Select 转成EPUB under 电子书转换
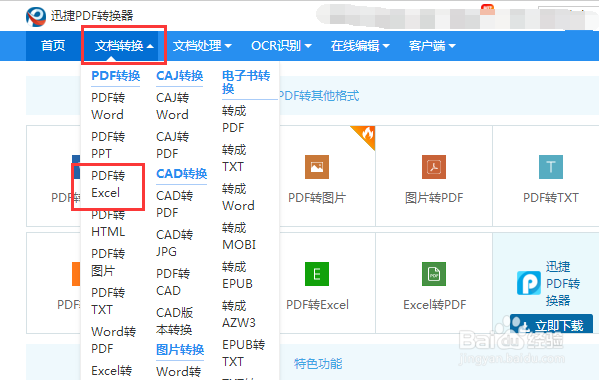The width and height of the screenshot is (599, 380). tap(238, 275)
